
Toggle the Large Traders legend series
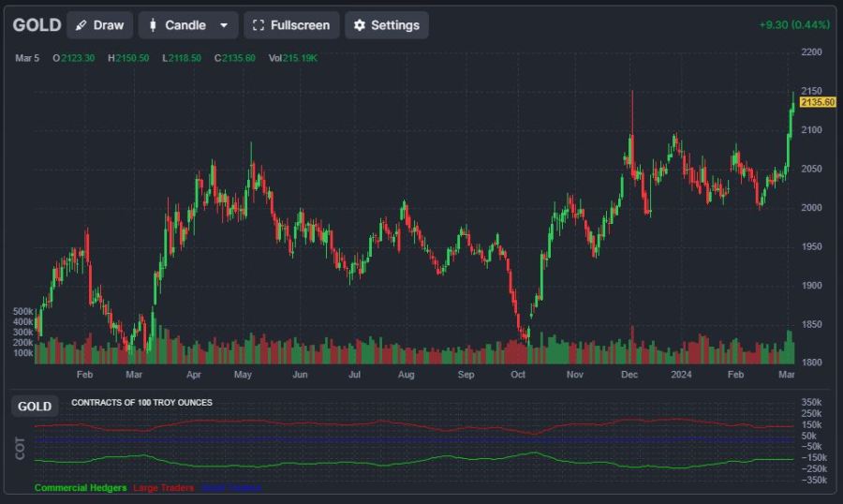(x=164, y=487)
